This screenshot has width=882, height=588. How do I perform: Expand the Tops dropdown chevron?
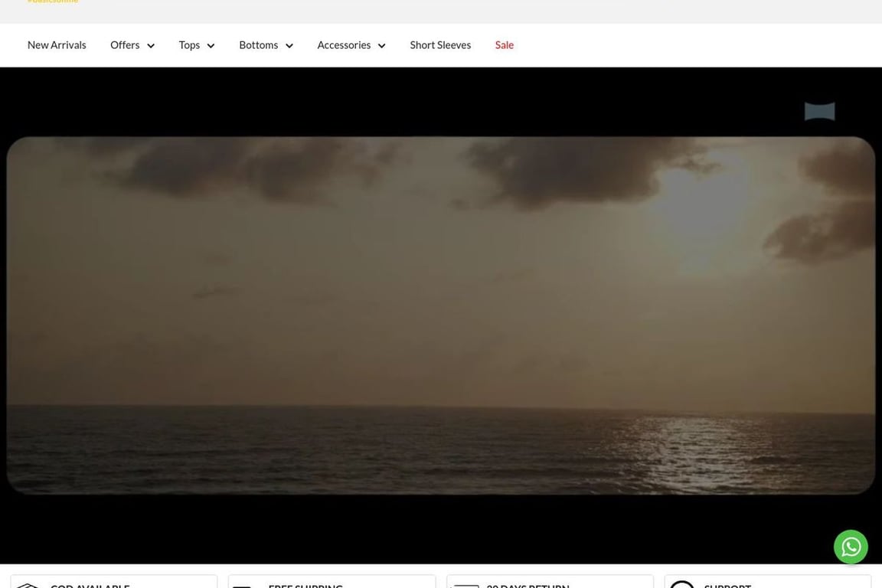click(x=211, y=46)
